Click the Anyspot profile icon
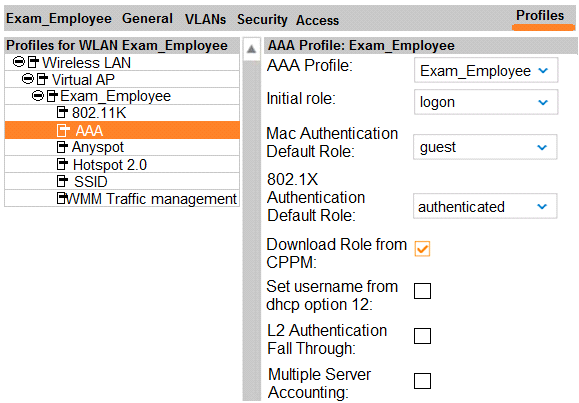Screen dimensions: 579x403 tap(62, 147)
